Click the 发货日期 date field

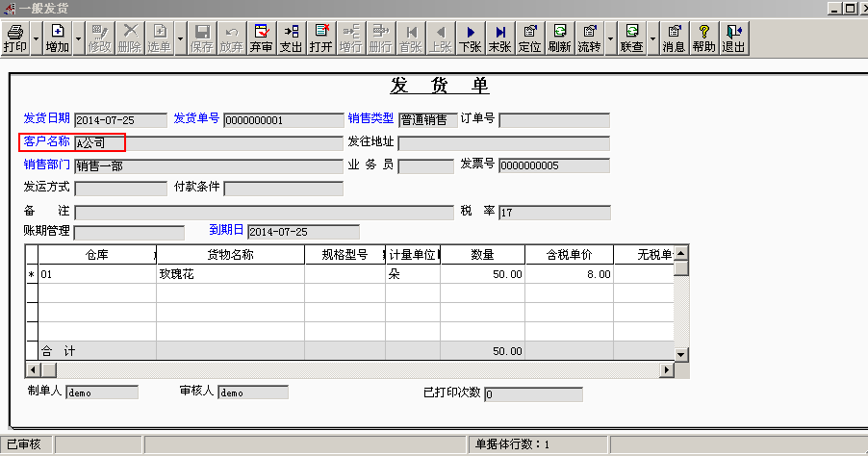point(120,120)
